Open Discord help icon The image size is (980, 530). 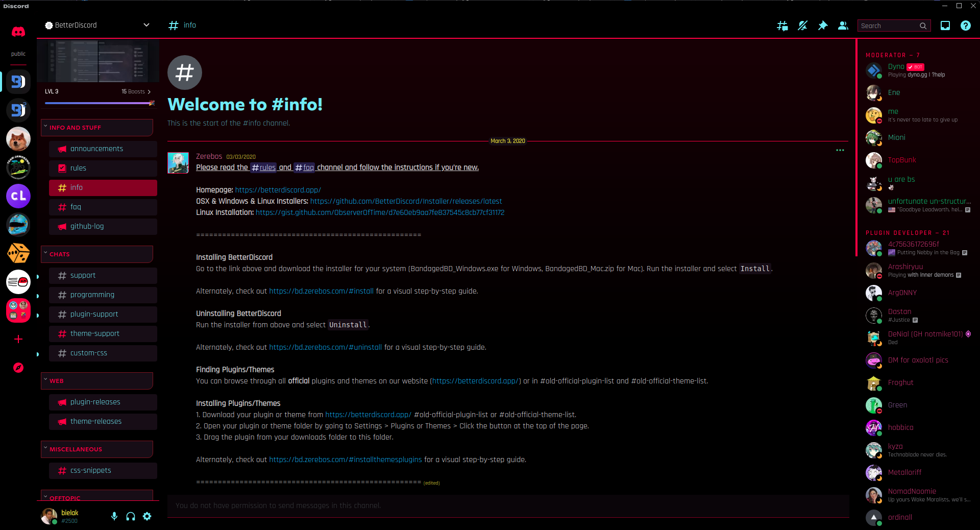tap(966, 26)
